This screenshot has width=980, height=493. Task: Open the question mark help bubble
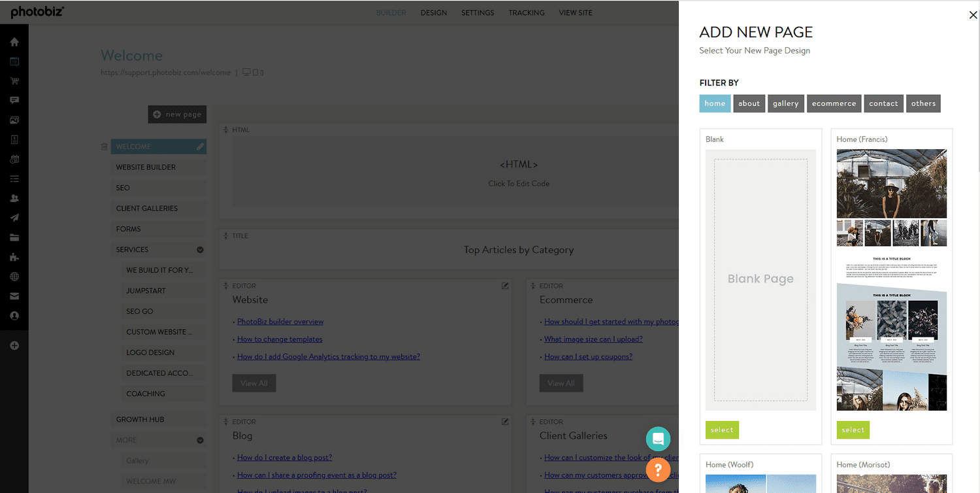[x=658, y=469]
